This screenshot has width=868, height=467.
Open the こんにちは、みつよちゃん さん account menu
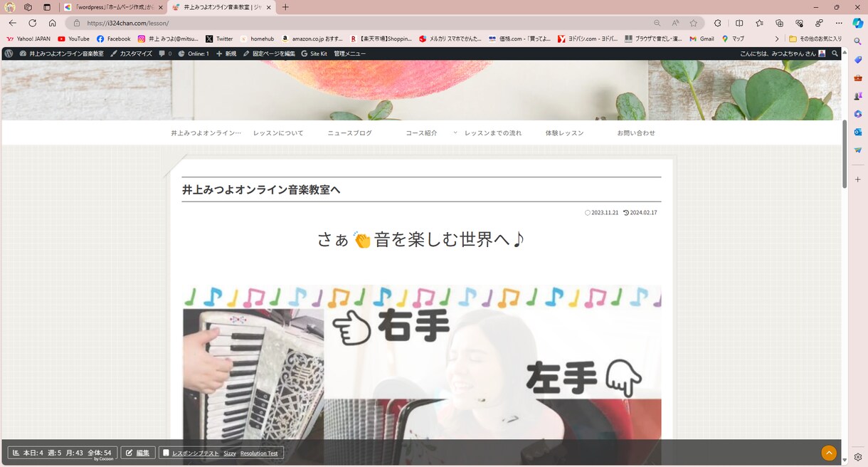[783, 53]
